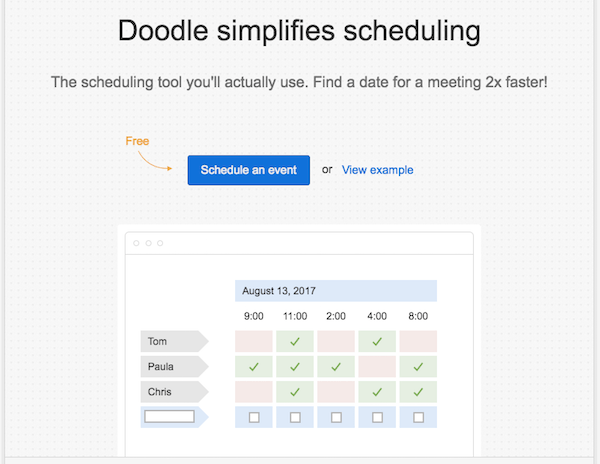Open the View example link

coord(377,170)
